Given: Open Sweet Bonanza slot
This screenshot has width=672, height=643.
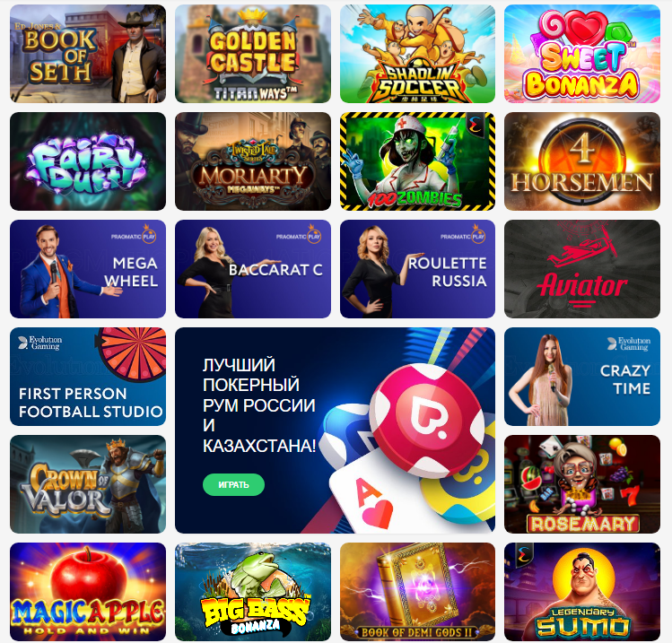Looking at the screenshot, I should click(x=582, y=54).
